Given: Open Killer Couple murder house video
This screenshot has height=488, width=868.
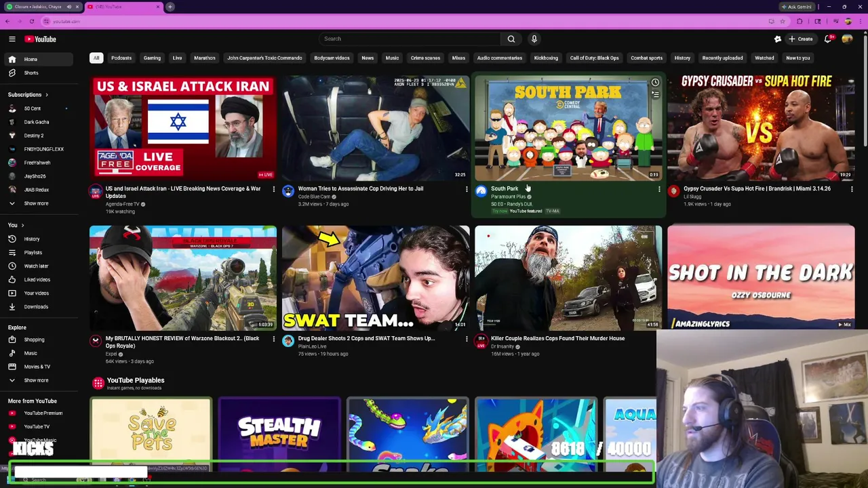Looking at the screenshot, I should (x=568, y=278).
